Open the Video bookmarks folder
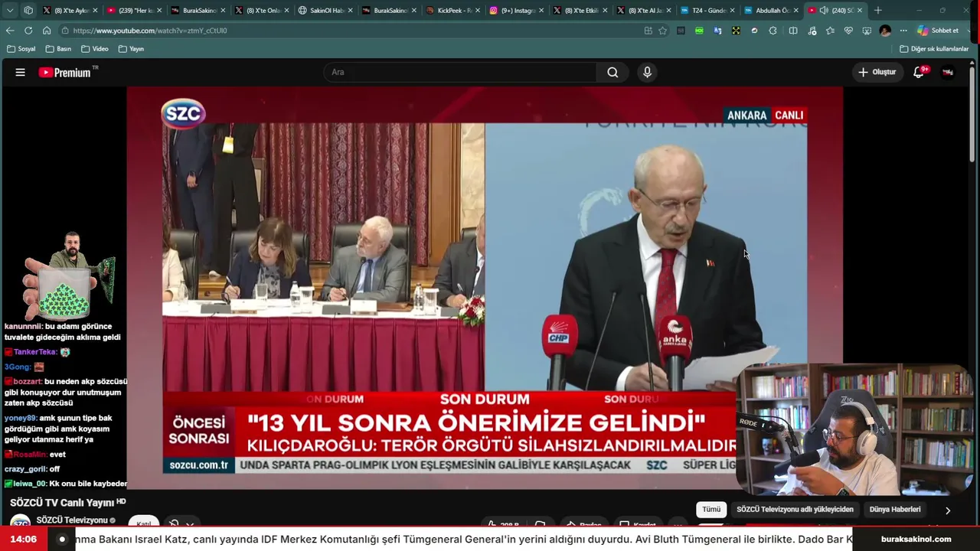The image size is (980, 551). click(x=95, y=49)
